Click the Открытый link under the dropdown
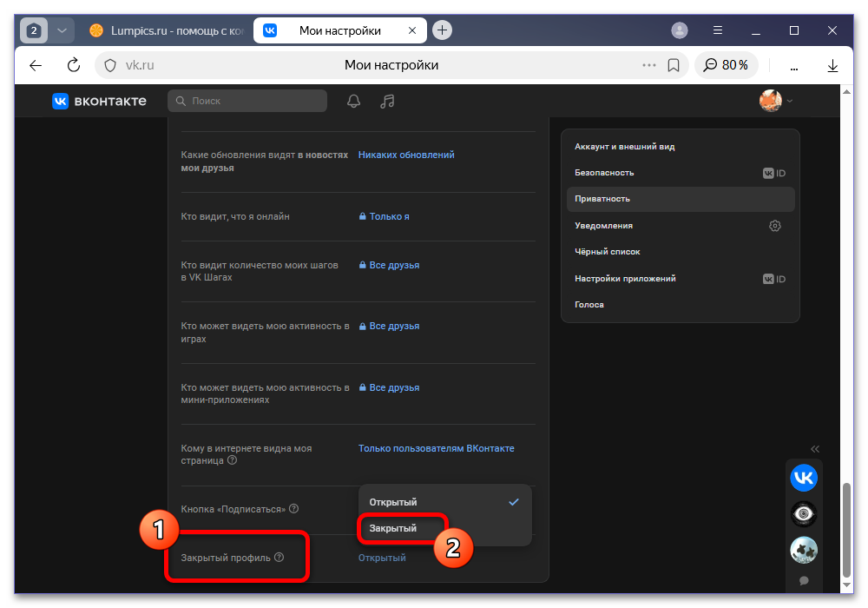The image size is (868, 608). click(x=382, y=558)
